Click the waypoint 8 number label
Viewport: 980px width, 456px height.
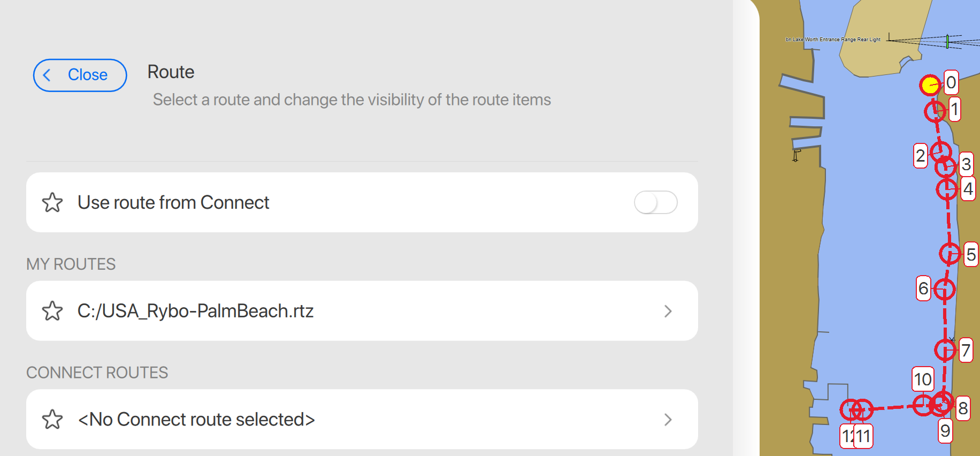coord(963,408)
